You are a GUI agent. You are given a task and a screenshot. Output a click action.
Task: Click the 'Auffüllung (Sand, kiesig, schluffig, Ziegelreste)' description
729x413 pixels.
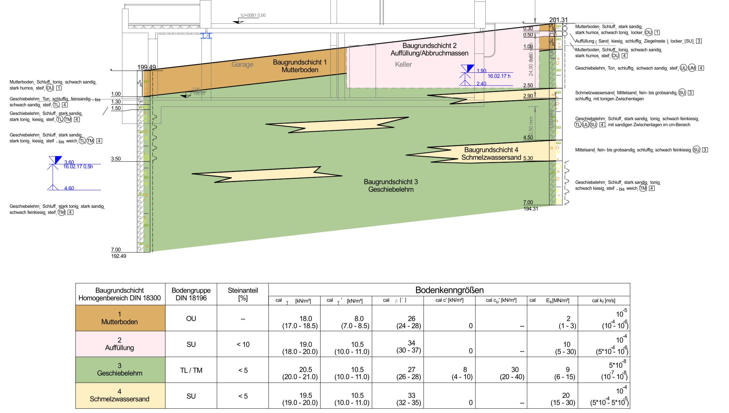638,41
